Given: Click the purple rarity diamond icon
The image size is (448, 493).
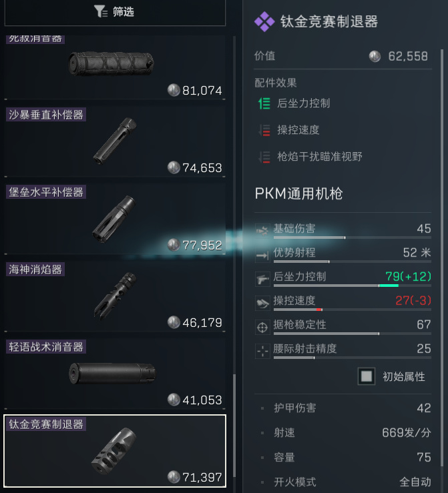Looking at the screenshot, I should click(x=264, y=22).
